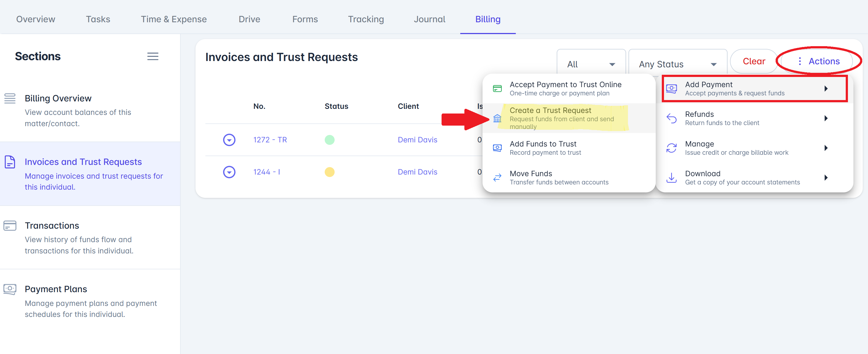
Task: Click the Manage refresh arrows icon
Action: [671, 148]
